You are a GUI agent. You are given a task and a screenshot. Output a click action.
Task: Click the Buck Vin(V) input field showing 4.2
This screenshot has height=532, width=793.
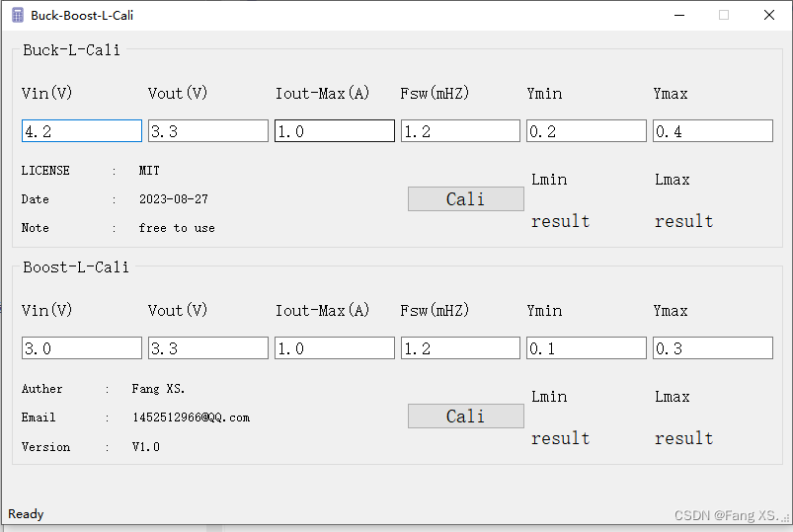(82, 131)
